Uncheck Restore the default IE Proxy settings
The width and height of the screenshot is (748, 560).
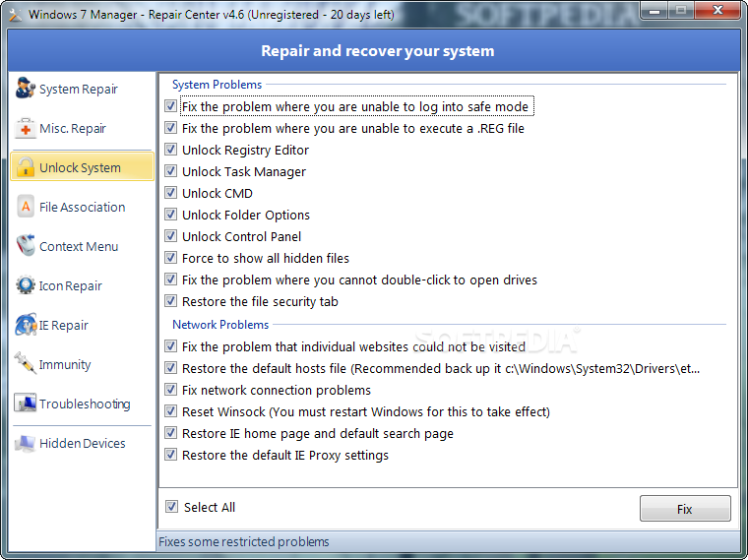pos(170,454)
